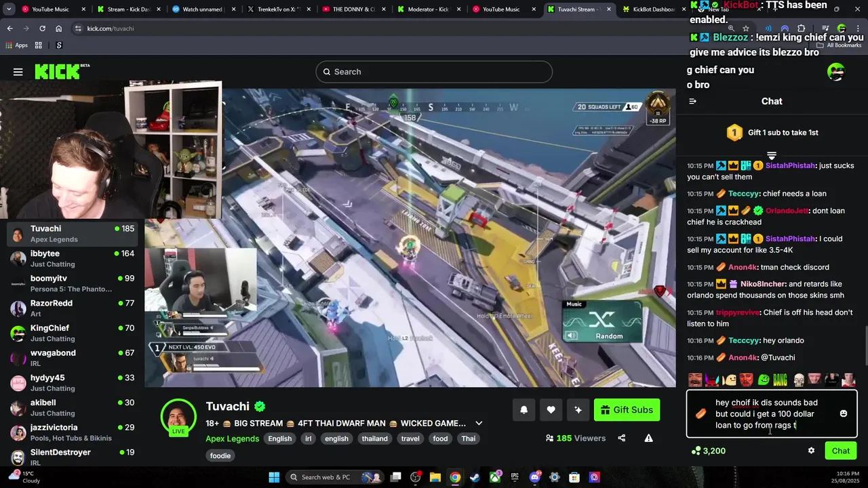Click the Windows Start button
Screen dimensions: 868x488
click(x=274, y=477)
